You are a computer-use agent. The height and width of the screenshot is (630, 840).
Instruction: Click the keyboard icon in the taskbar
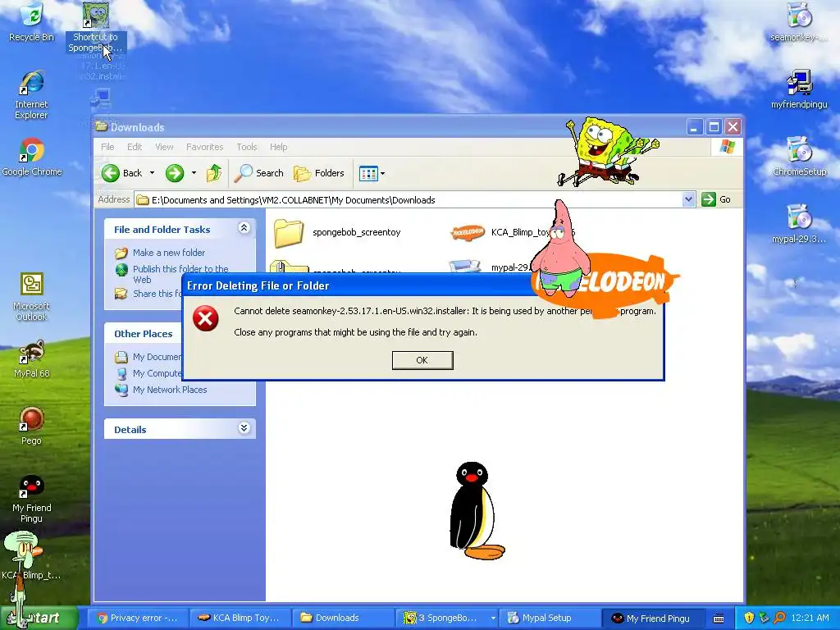pyautogui.click(x=719, y=619)
